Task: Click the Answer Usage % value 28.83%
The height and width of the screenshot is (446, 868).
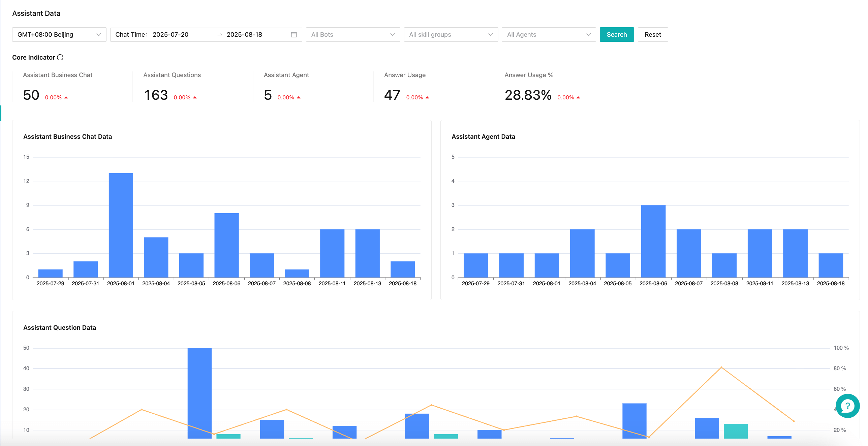Action: (528, 95)
